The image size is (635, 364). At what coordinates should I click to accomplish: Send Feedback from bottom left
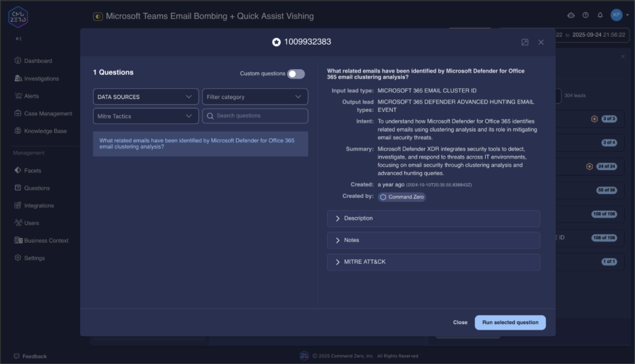coord(31,357)
